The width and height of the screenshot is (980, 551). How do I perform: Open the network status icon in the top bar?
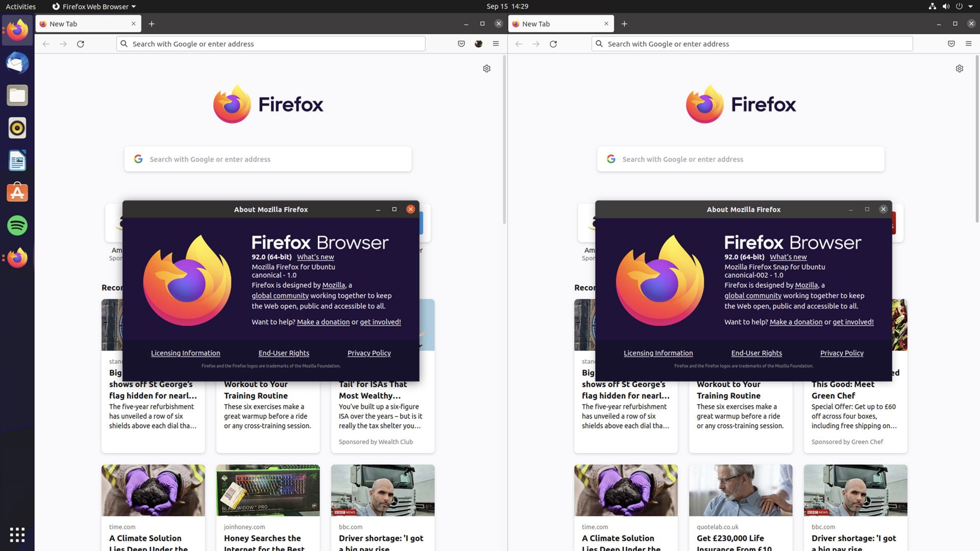pos(932,6)
